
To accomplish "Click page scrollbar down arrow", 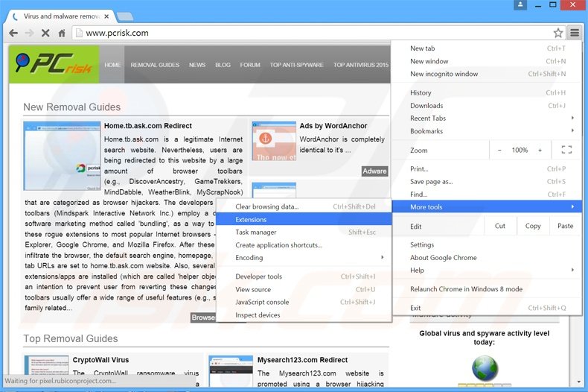I will click(x=579, y=382).
